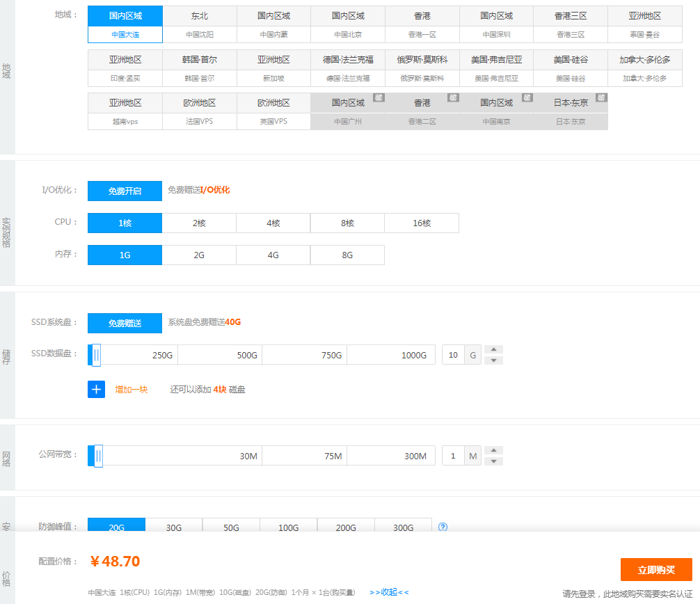Select the 20G defense peak option
The image size is (700, 604).
click(x=116, y=527)
